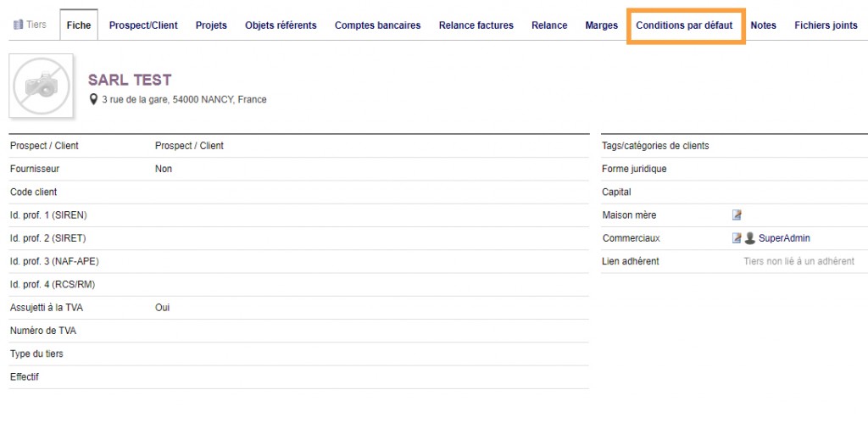Show the Relance factures tab
The height and width of the screenshot is (440, 868).
pyautogui.click(x=476, y=25)
